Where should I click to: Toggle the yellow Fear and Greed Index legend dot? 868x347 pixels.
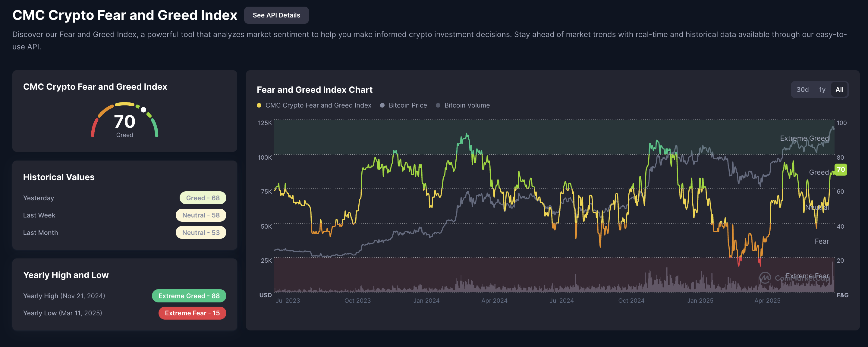(259, 105)
